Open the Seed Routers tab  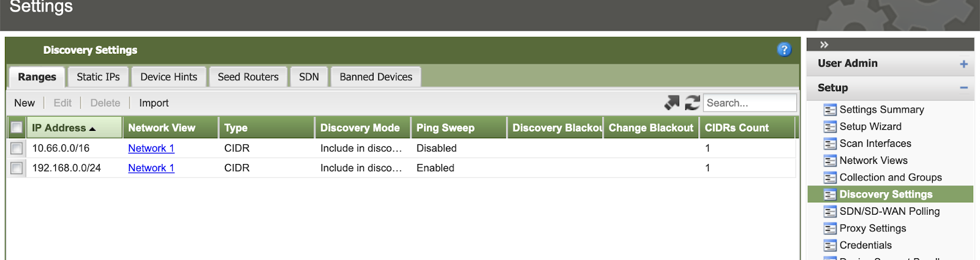(x=248, y=76)
